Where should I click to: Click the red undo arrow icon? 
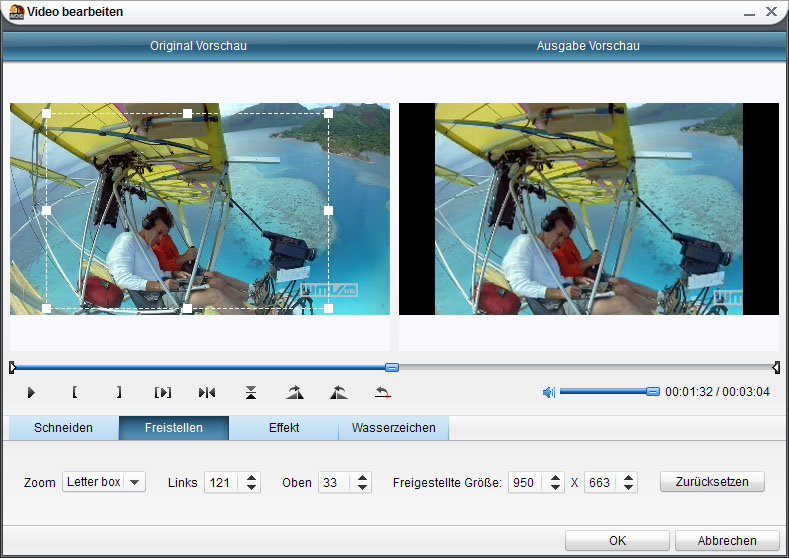pyautogui.click(x=382, y=393)
